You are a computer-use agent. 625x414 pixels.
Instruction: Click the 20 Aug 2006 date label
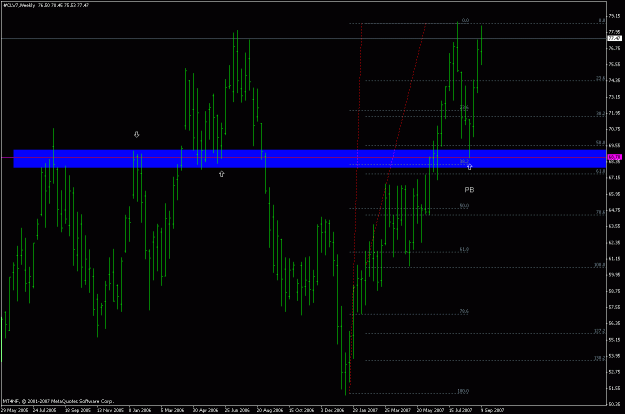(269, 410)
